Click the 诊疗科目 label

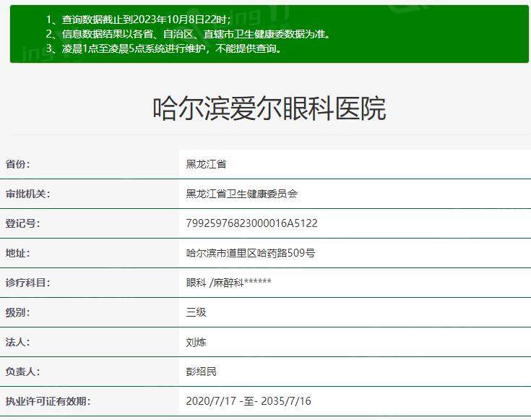tap(27, 283)
